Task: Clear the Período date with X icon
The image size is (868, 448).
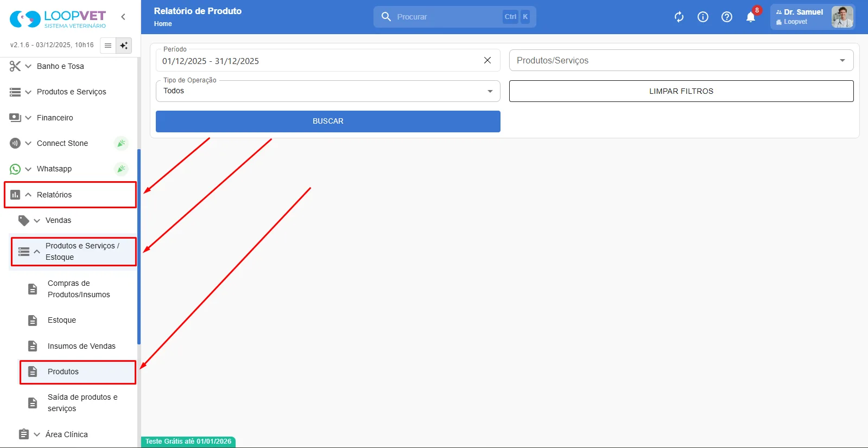Action: click(x=487, y=60)
